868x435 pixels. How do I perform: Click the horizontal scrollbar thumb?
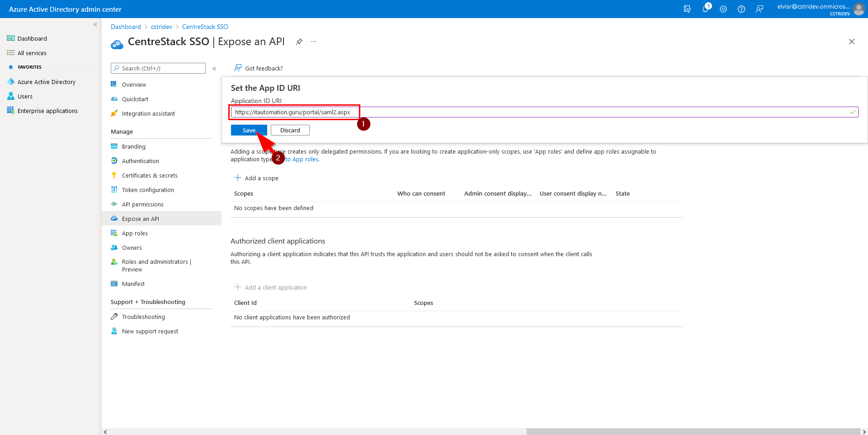point(693,432)
